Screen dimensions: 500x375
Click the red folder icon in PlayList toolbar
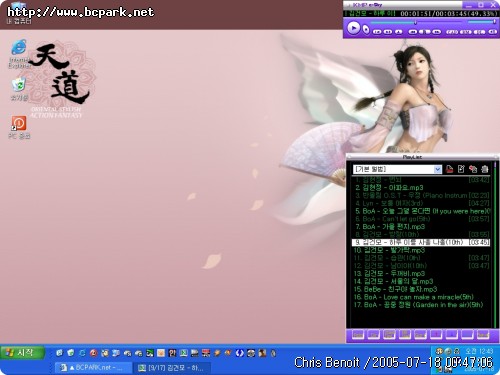pyautogui.click(x=450, y=169)
